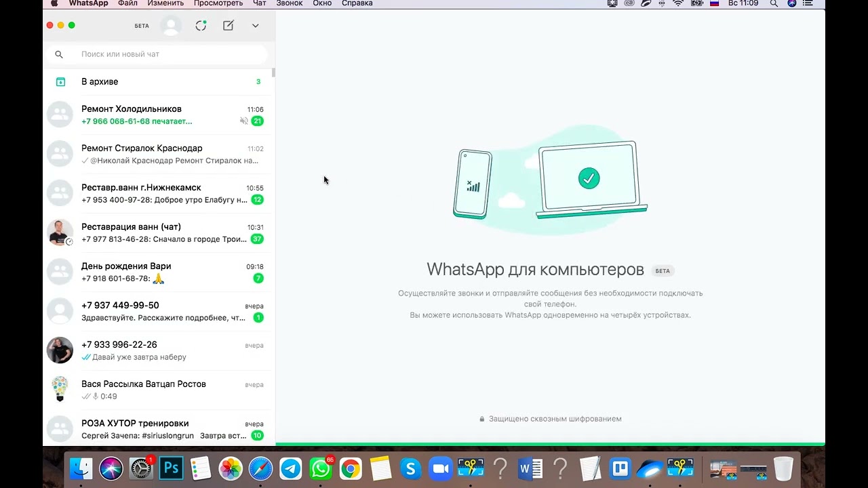Open the Чат menu
Screen dimensions: 868x488
(259, 3)
